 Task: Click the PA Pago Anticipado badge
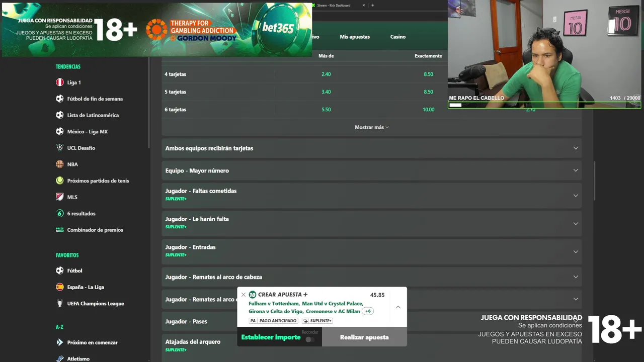tap(273, 321)
